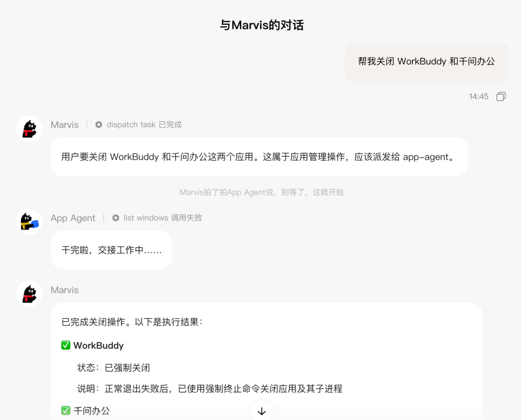
Task: Click the App Agent avatar
Action: (x=29, y=222)
